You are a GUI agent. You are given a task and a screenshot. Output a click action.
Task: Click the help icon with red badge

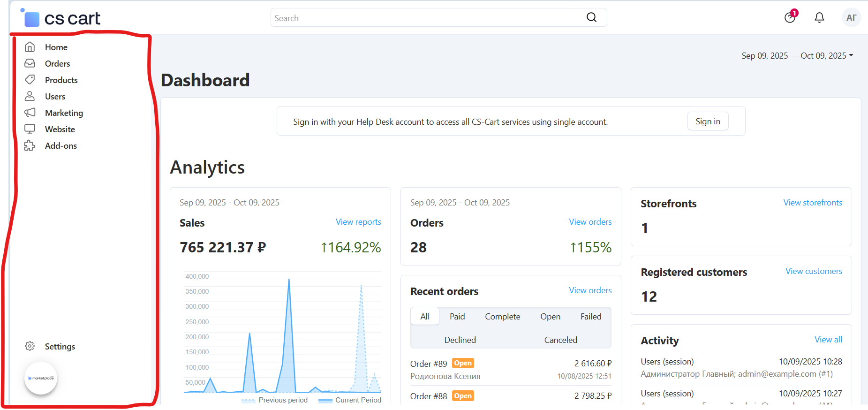tap(790, 18)
